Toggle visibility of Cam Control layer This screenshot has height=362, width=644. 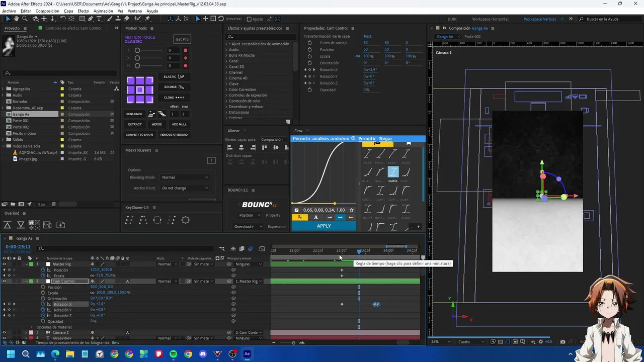[4, 281]
